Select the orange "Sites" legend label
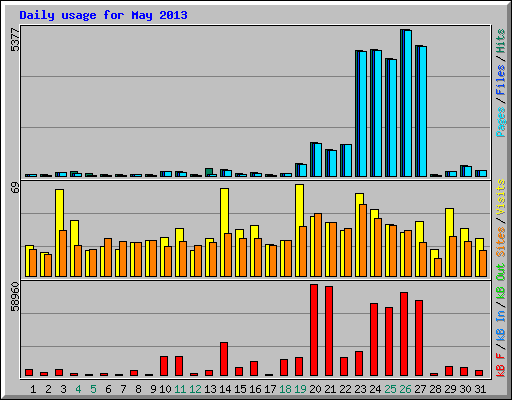512x400 pixels. pos(501,242)
